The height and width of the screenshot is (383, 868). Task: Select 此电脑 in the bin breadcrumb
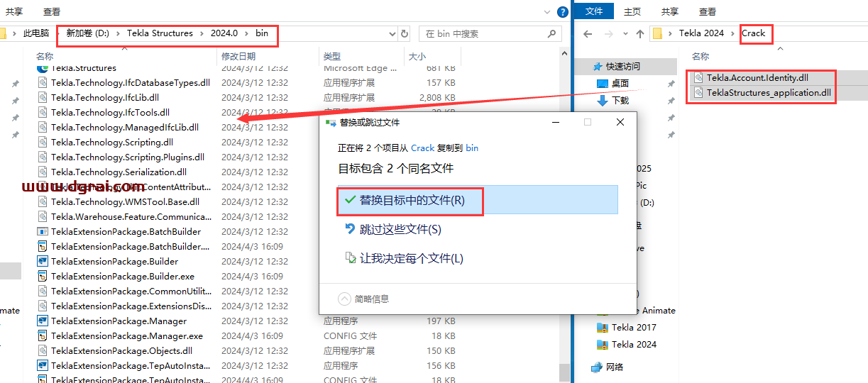pyautogui.click(x=36, y=33)
